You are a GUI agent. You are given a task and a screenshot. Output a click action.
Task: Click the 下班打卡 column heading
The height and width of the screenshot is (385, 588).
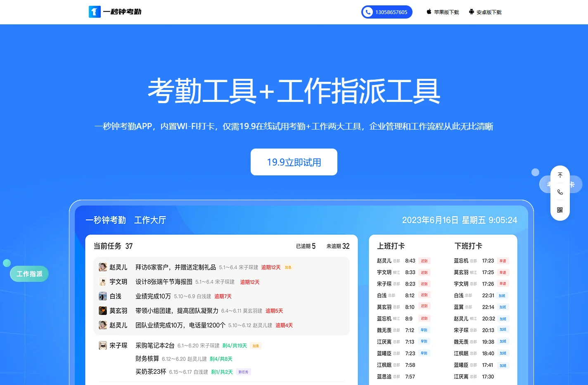(468, 246)
